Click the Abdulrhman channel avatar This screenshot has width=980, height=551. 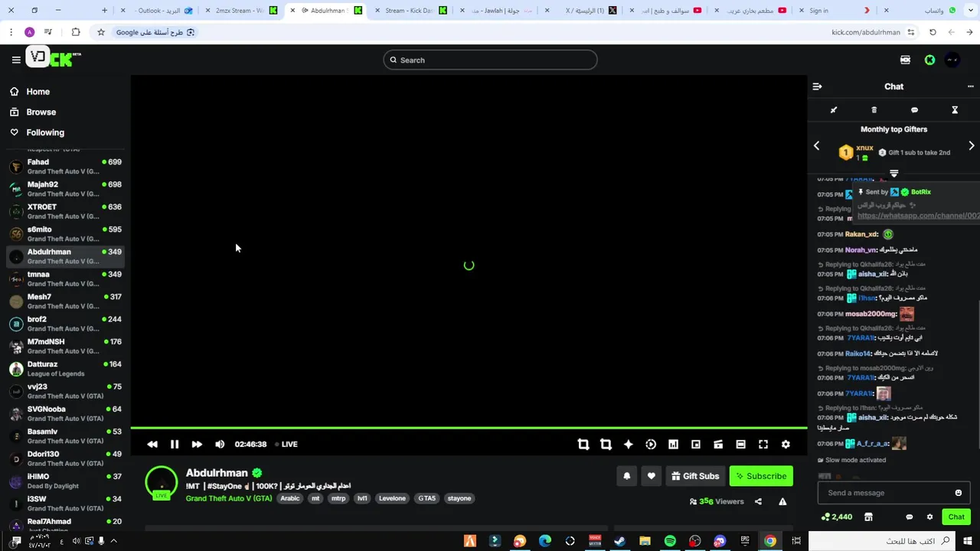pyautogui.click(x=162, y=483)
